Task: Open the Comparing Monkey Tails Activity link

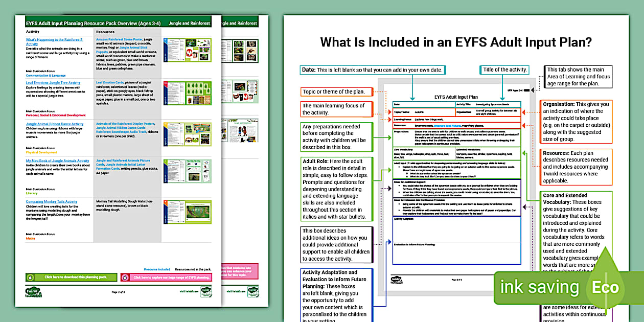Action: point(52,202)
